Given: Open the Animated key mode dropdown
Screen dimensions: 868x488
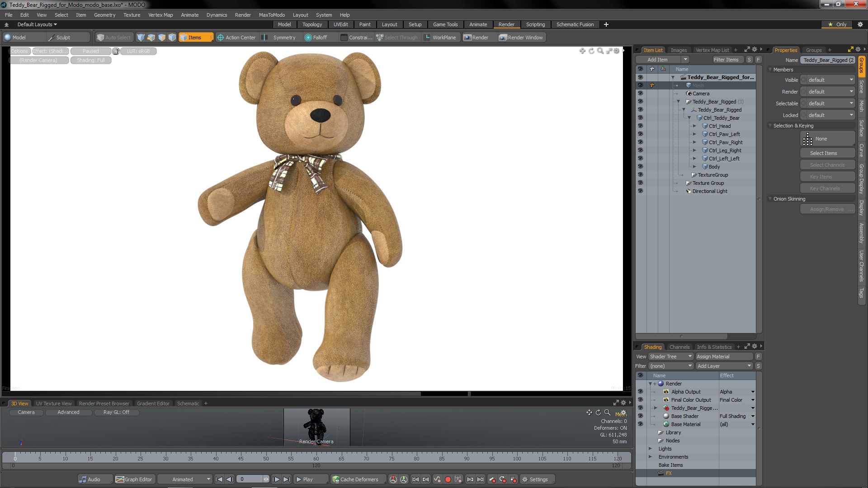Looking at the screenshot, I should 185,479.
